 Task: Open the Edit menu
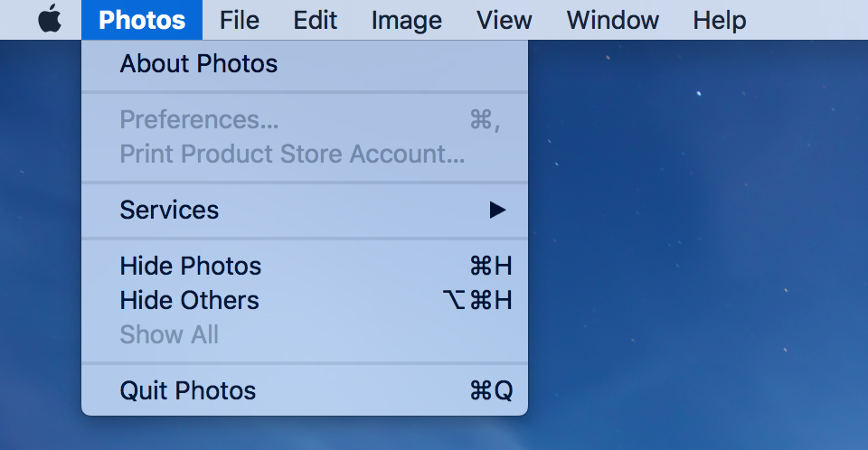315,20
